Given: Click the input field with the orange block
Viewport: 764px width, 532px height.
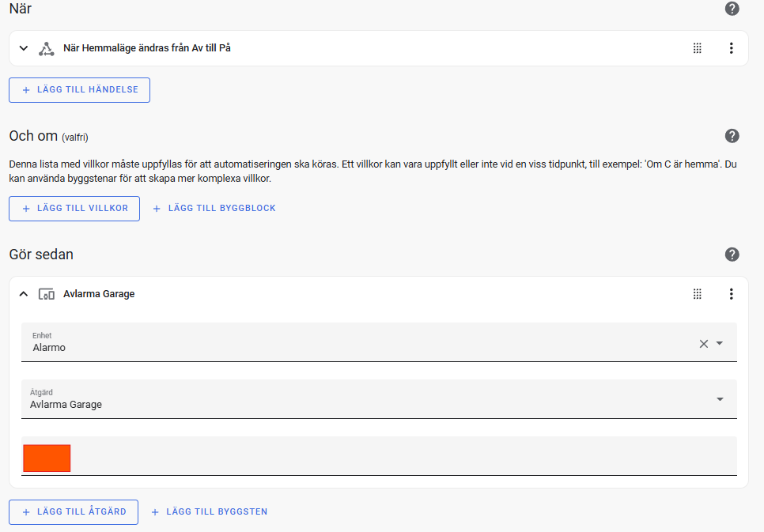Looking at the screenshot, I should [x=379, y=456].
